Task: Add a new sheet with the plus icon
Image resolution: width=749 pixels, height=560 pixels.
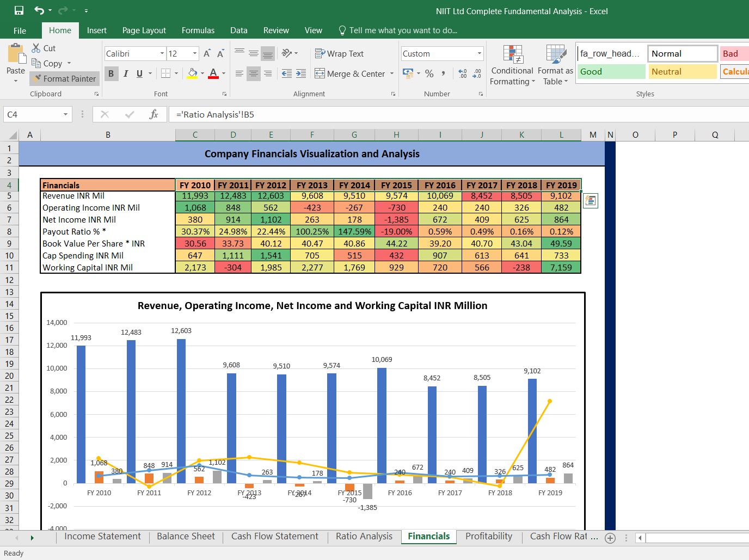Action: click(610, 538)
